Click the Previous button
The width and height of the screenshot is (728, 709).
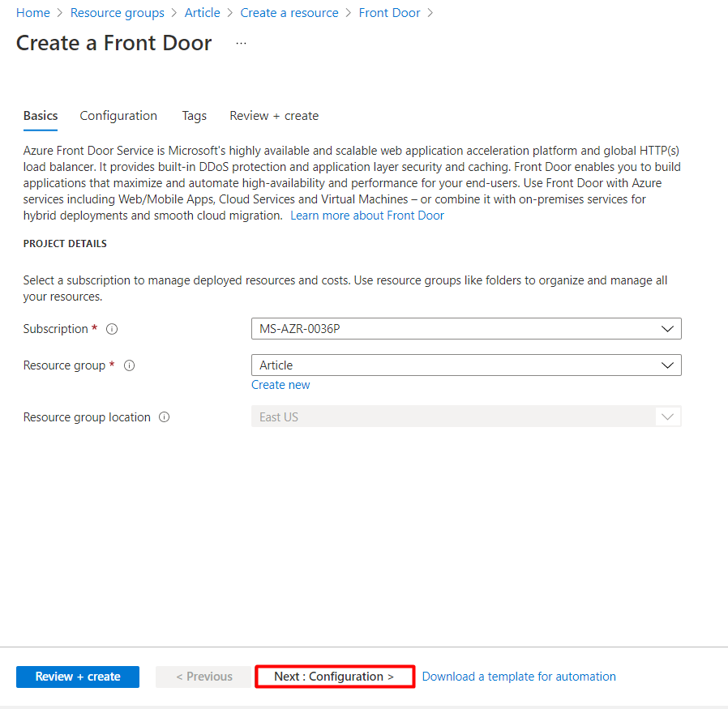[x=203, y=677]
